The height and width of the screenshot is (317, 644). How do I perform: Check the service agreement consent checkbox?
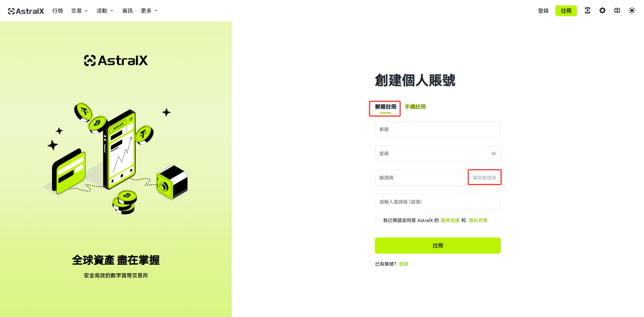tap(378, 220)
